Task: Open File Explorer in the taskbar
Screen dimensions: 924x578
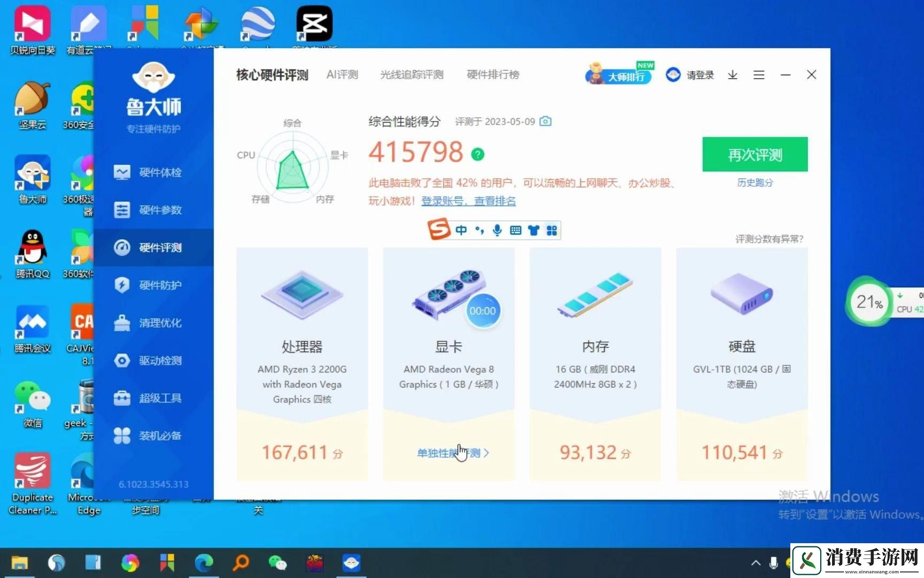Action: point(20,563)
